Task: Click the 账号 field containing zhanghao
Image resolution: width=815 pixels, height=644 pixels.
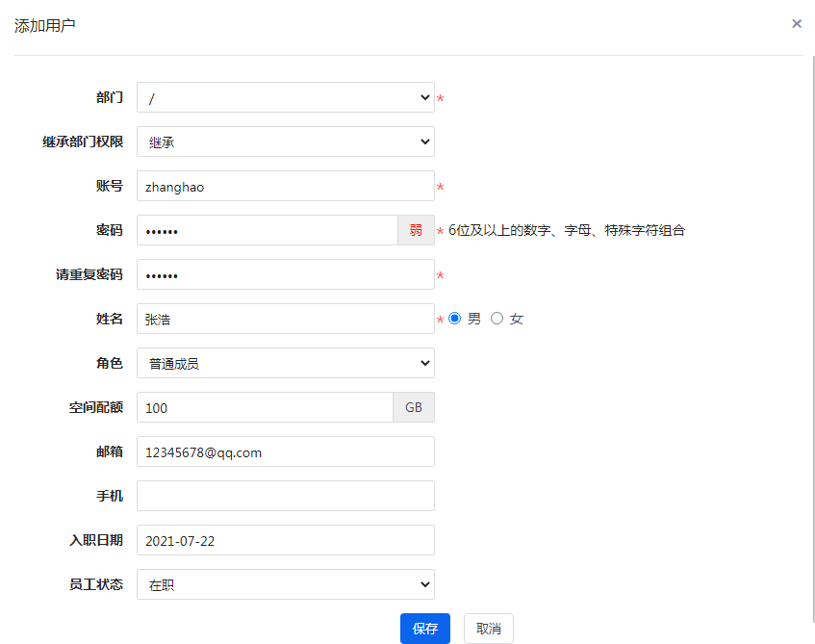Action: coord(286,186)
